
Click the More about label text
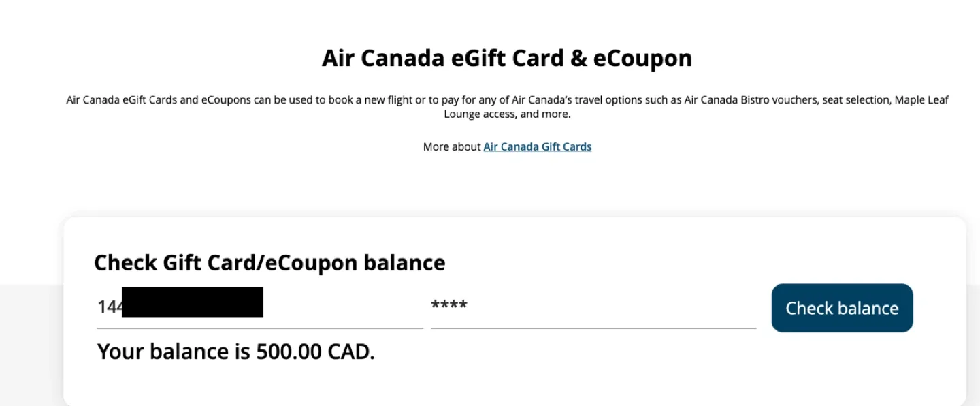451,146
